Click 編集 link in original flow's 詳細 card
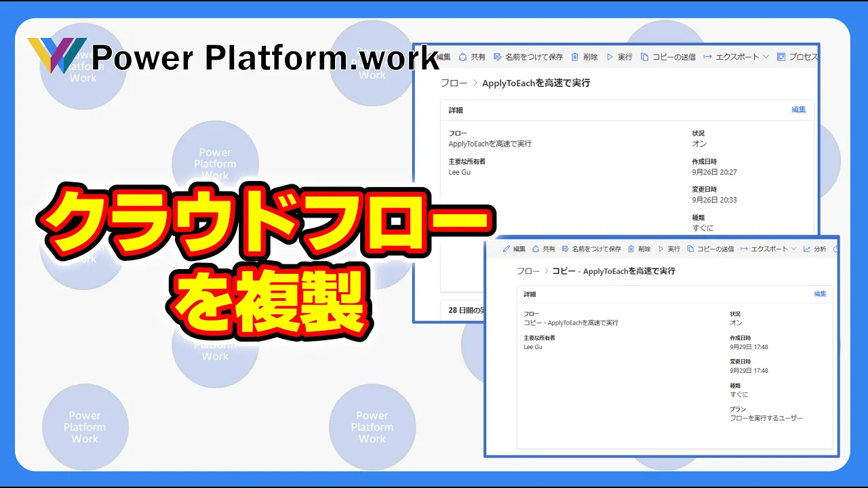Viewport: 868px width, 488px height. point(799,109)
